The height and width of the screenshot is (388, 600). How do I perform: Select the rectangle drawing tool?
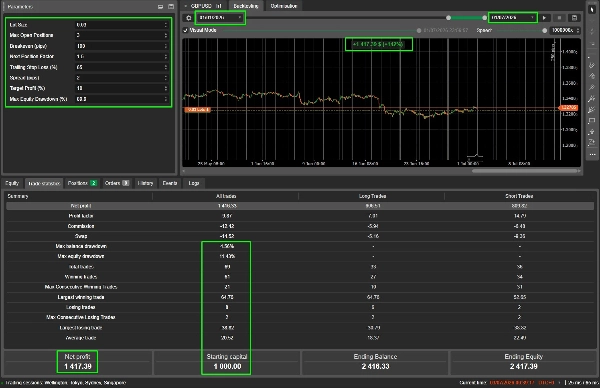point(592,121)
